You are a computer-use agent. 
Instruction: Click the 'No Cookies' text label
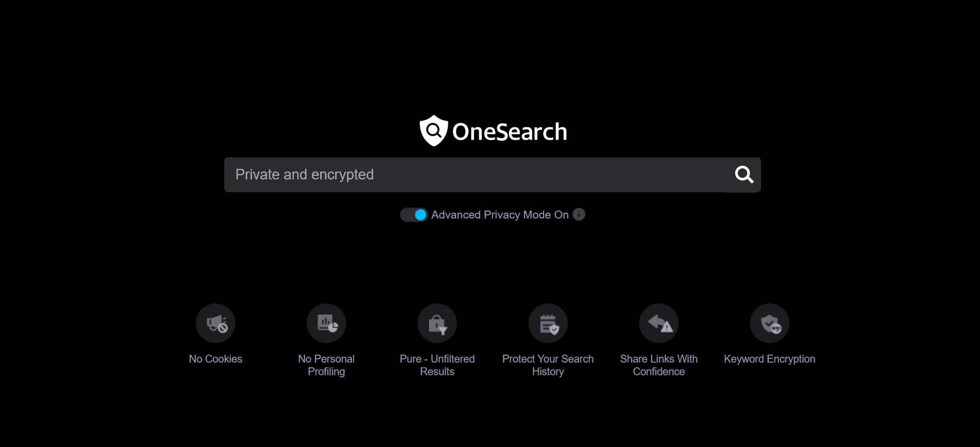216,359
